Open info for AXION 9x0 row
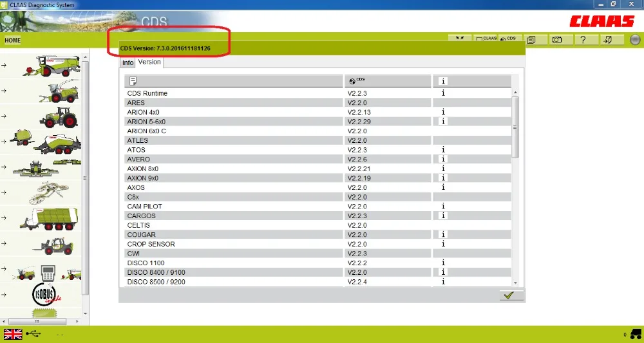This screenshot has height=343, width=644. tap(443, 178)
